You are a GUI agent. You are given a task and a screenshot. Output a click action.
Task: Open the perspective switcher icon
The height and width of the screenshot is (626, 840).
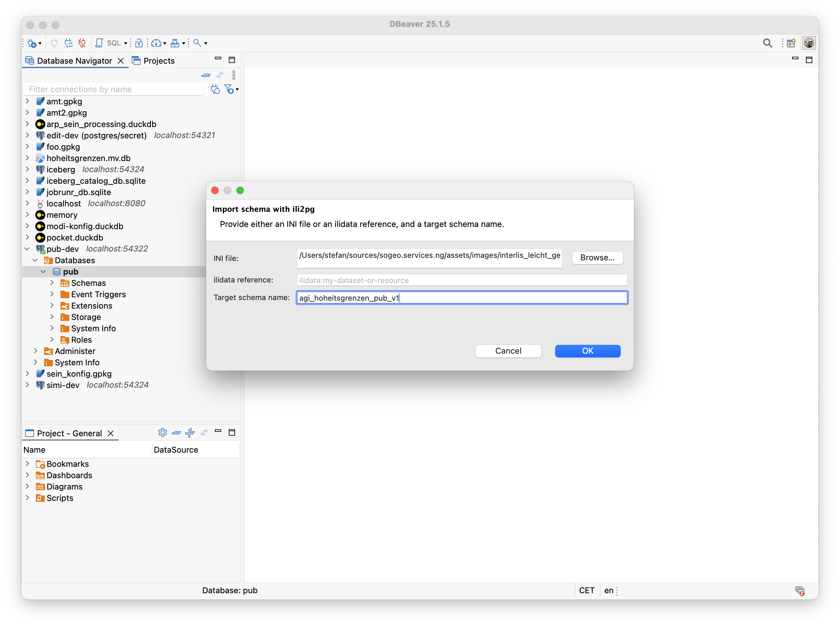click(x=791, y=43)
